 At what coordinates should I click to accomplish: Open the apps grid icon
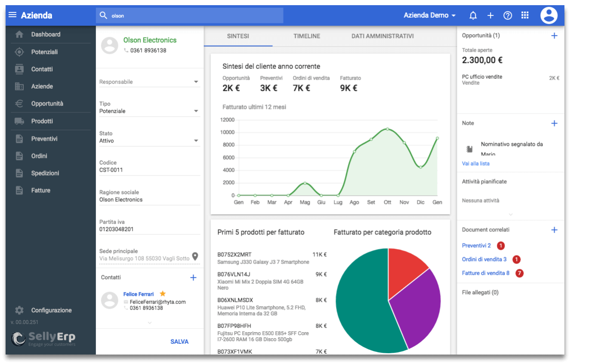[525, 15]
